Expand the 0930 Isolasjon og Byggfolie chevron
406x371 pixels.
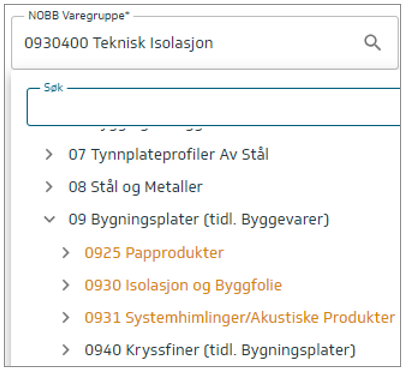pyautogui.click(x=66, y=285)
